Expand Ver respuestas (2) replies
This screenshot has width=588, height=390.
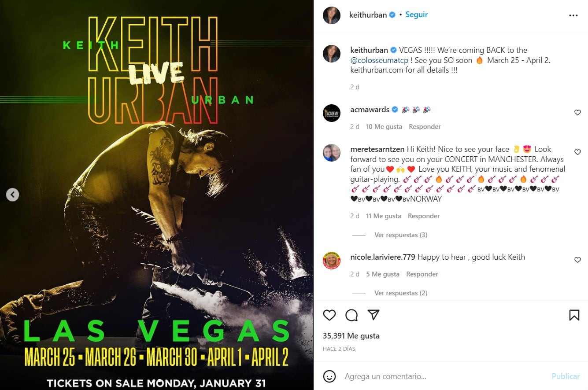pyautogui.click(x=401, y=293)
